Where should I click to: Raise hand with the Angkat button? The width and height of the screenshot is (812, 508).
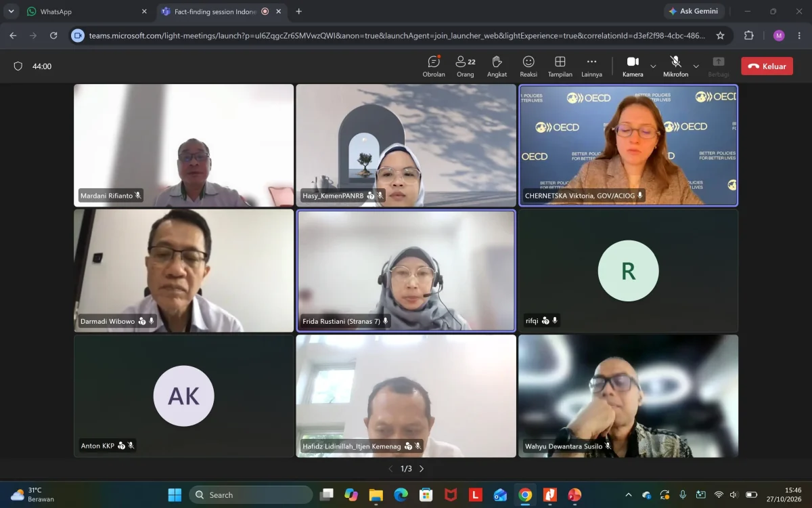pos(497,66)
